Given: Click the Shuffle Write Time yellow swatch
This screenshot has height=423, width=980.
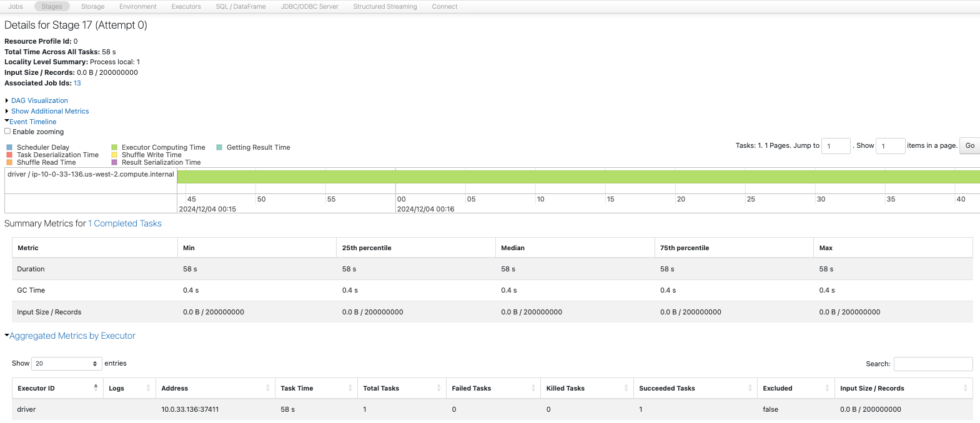Looking at the screenshot, I should point(114,155).
